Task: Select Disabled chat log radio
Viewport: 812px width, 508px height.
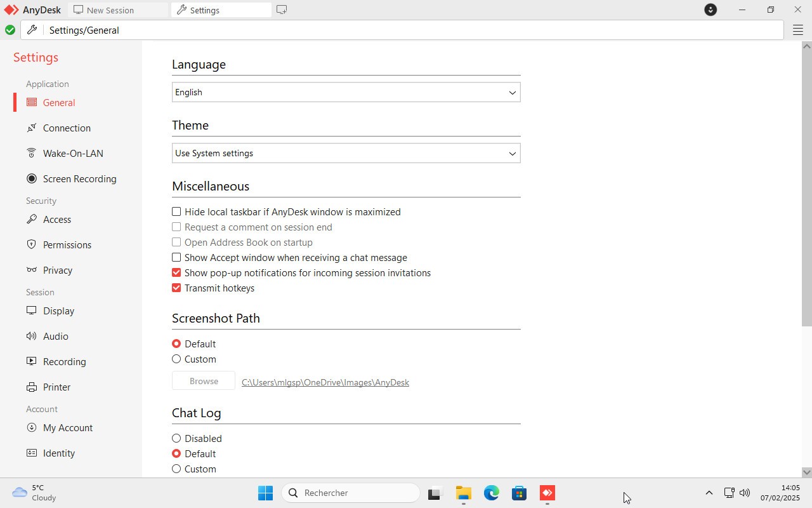Action: 176,438
